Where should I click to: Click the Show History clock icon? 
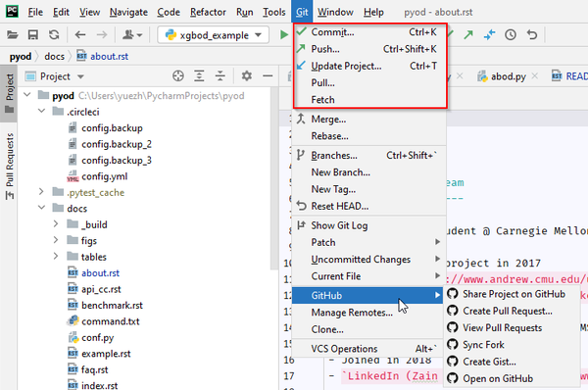511,35
